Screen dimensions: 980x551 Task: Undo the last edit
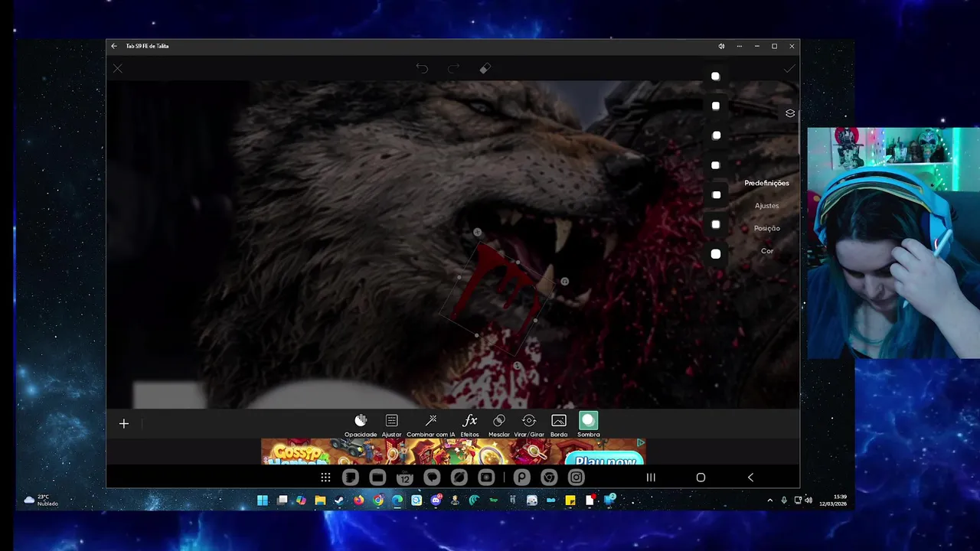pos(422,69)
